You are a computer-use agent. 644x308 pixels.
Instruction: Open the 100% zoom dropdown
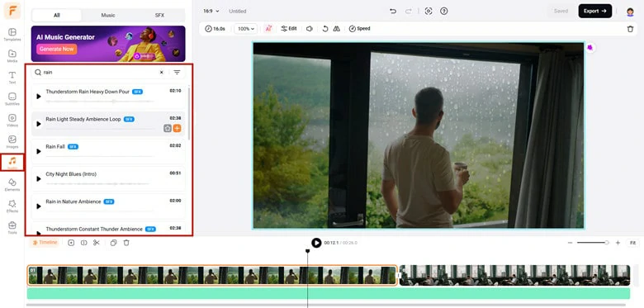246,29
